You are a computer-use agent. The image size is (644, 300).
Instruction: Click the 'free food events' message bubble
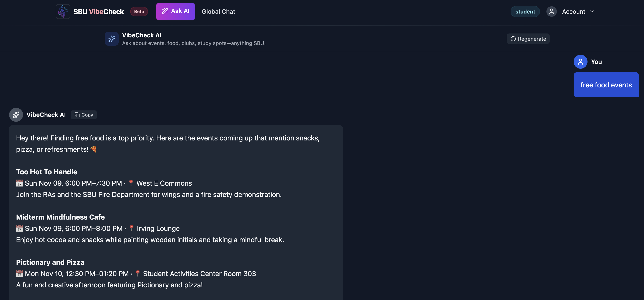[x=606, y=85]
